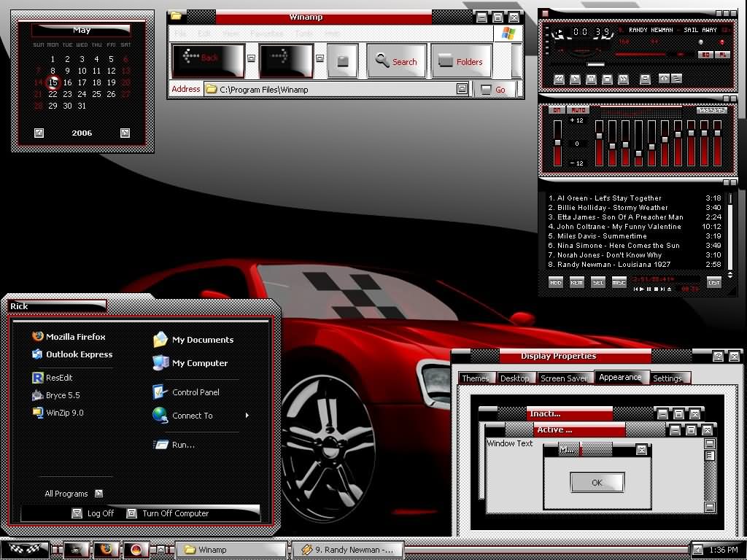
Task: Skip to previous track in Winamp player
Action: click(x=560, y=79)
